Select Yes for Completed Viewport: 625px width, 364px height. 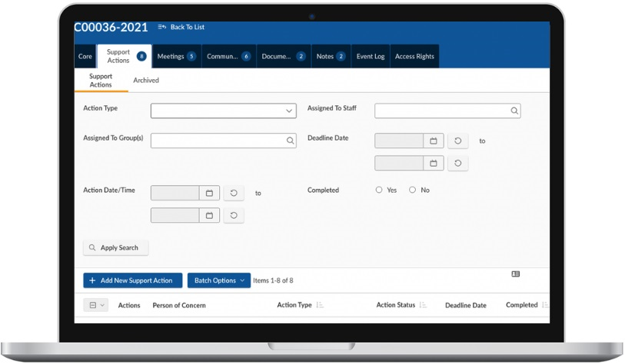point(379,190)
